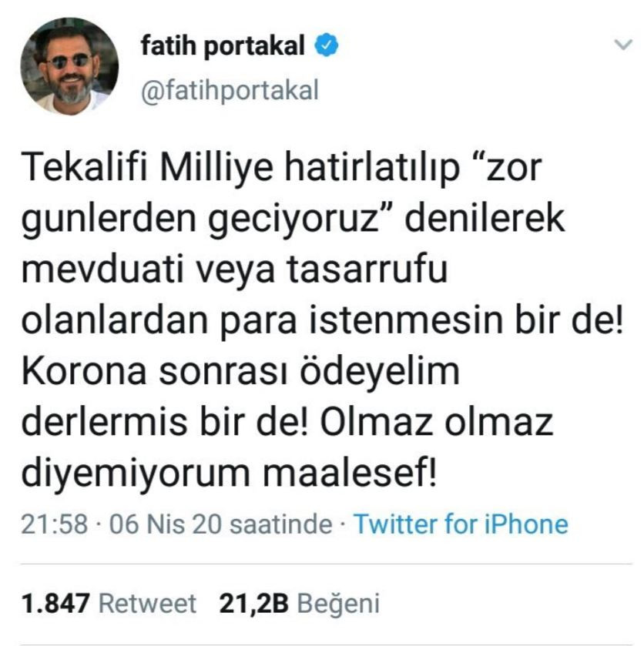Click the closing words "diyemiyorum maalesef!"
This screenshot has height=646, width=644.
pyautogui.click(x=229, y=474)
